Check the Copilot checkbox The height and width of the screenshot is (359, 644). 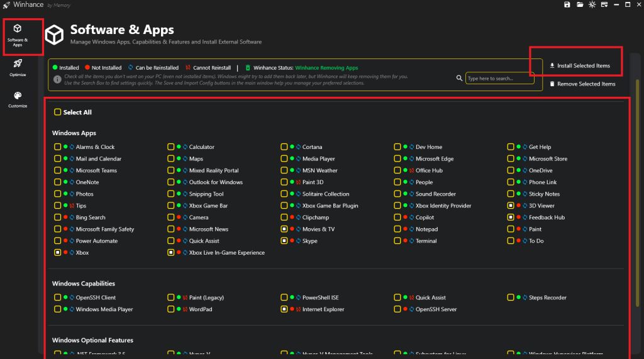click(x=397, y=218)
